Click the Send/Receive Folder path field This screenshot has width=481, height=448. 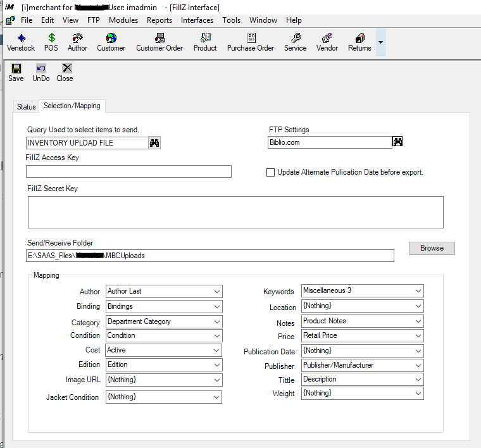[x=210, y=256]
